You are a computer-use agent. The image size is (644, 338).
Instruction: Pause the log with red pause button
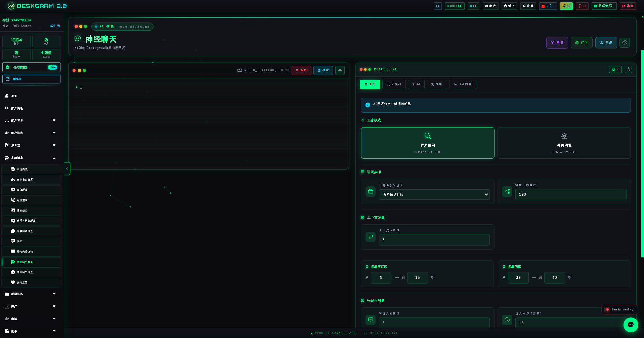click(301, 70)
